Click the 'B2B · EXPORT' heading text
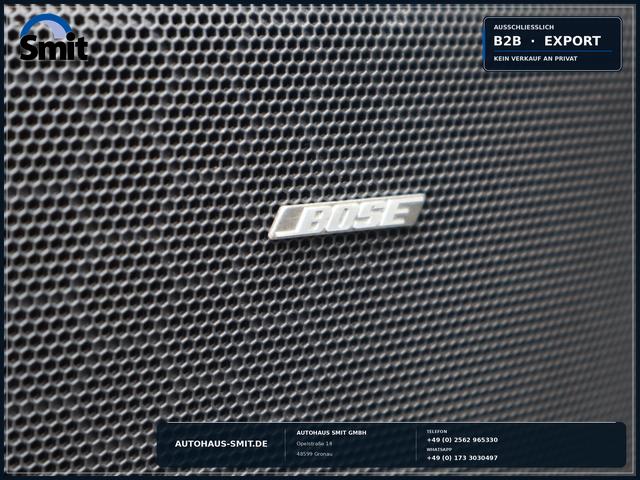The image size is (640, 480). point(547,41)
